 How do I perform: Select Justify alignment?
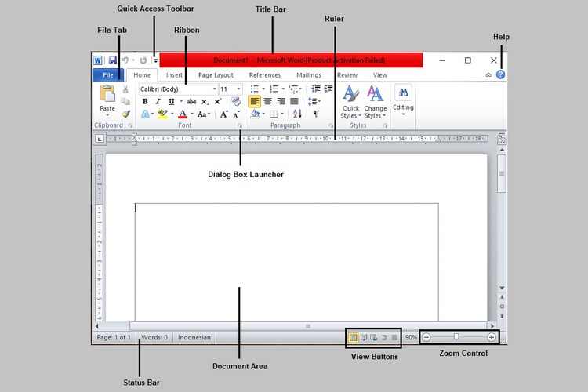click(x=294, y=101)
